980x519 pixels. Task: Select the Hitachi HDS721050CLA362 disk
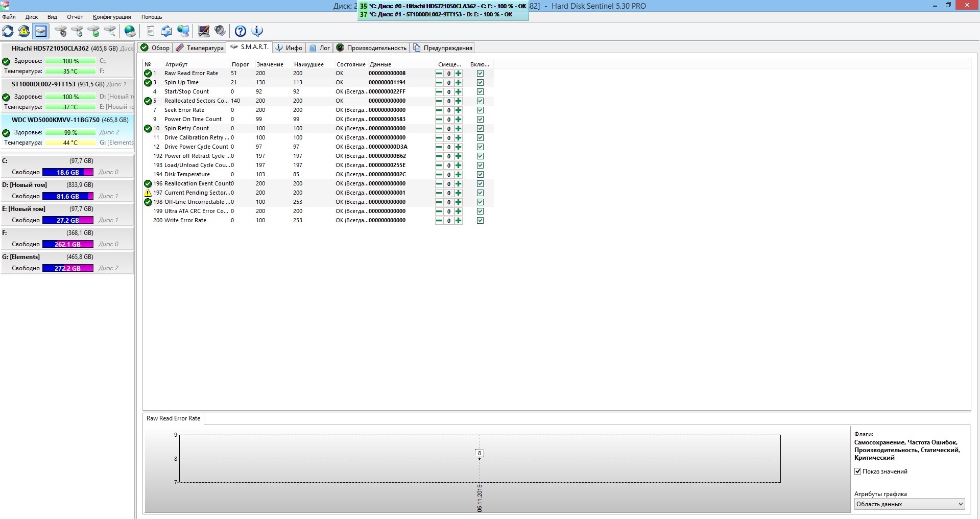pos(50,49)
